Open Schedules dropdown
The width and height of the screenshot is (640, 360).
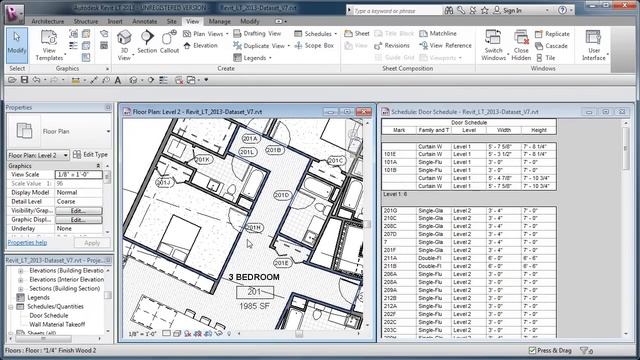click(316, 34)
